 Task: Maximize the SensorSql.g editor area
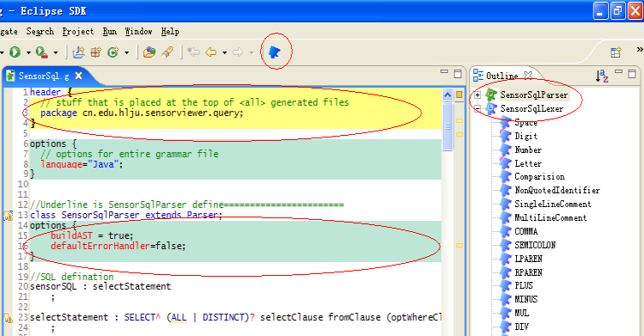click(458, 74)
